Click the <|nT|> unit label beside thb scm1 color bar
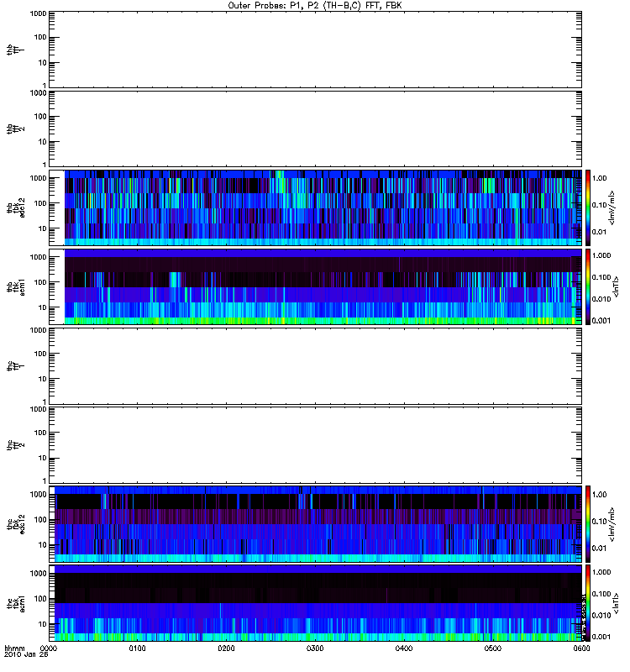Screen dimensions: 630x672 [x=617, y=287]
